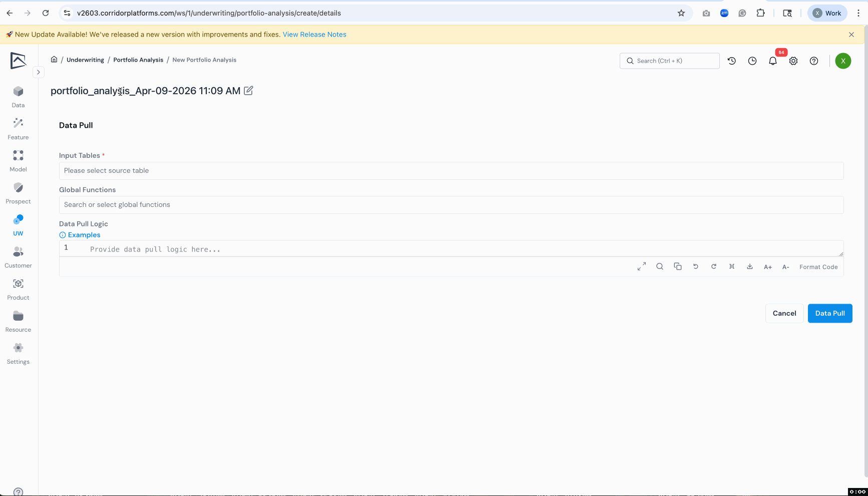Open View Release Notes link

[x=314, y=35]
